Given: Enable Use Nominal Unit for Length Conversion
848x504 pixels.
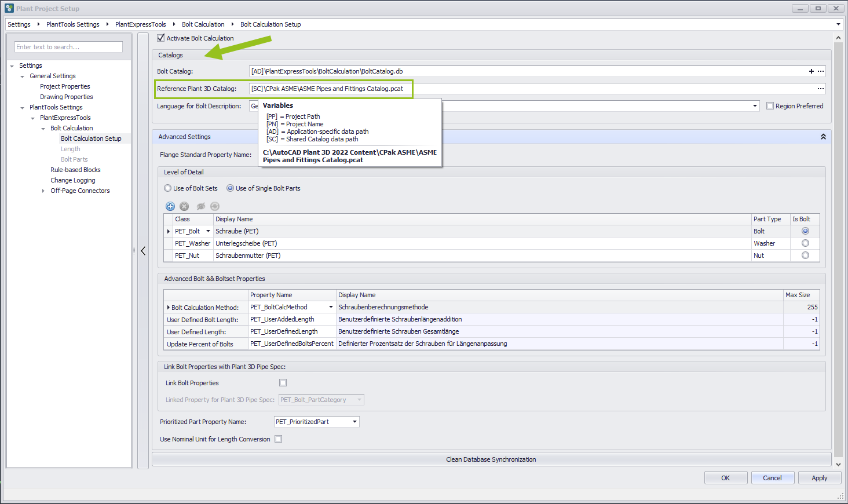Looking at the screenshot, I should [278, 439].
